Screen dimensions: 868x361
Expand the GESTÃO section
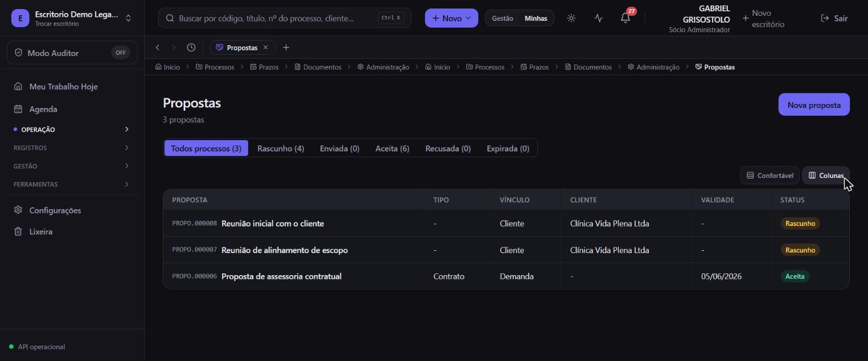click(72, 166)
